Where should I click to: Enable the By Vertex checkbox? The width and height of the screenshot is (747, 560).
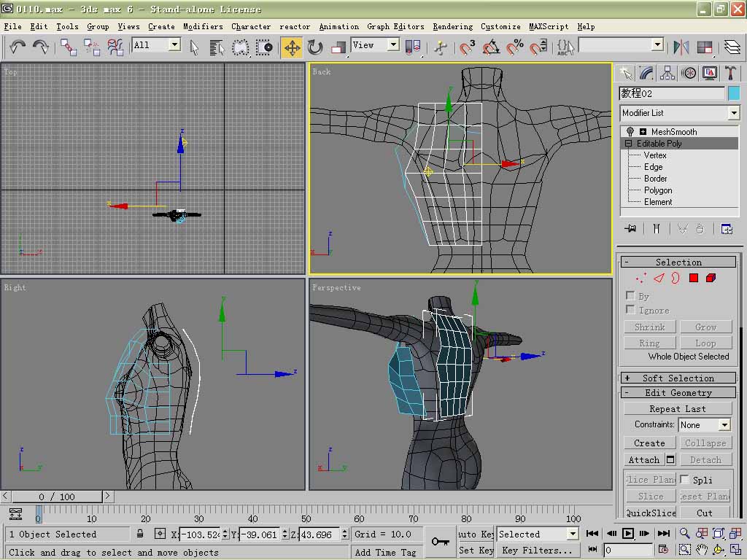click(x=630, y=296)
